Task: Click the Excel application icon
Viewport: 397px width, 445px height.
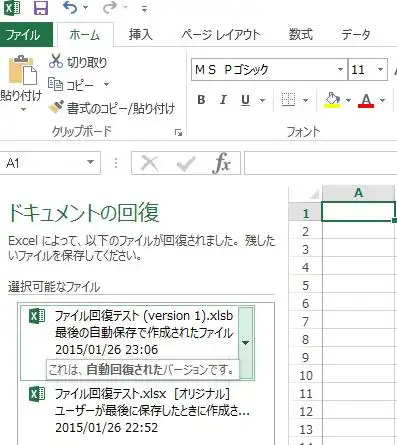Action: (12, 8)
